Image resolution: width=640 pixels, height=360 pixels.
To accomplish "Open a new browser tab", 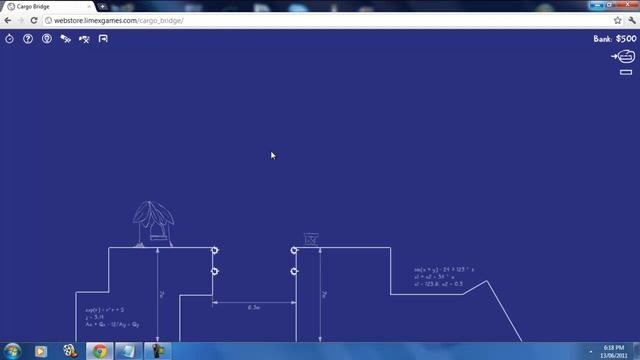I will 102,7.
